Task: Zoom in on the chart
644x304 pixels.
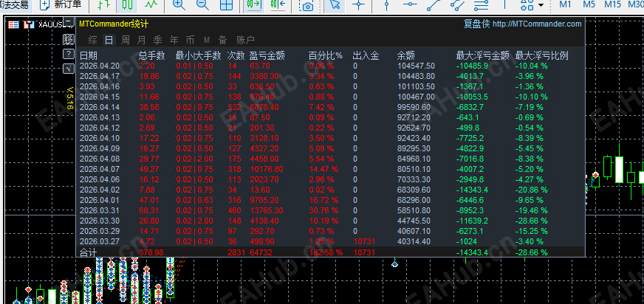Action: click(179, 4)
